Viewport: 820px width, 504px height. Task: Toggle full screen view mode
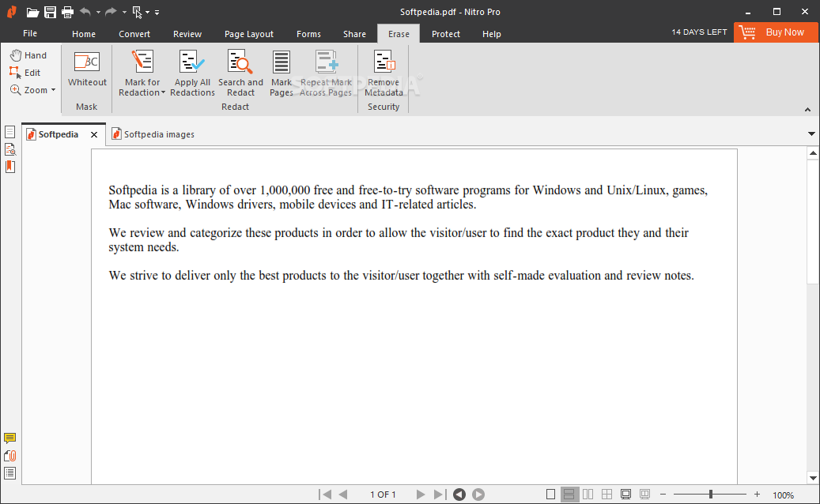(x=625, y=494)
